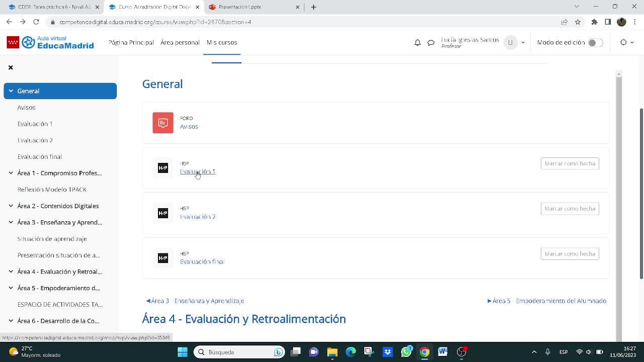644x362 pixels.
Task: Open Dropbox from the taskbar
Action: pos(387,352)
